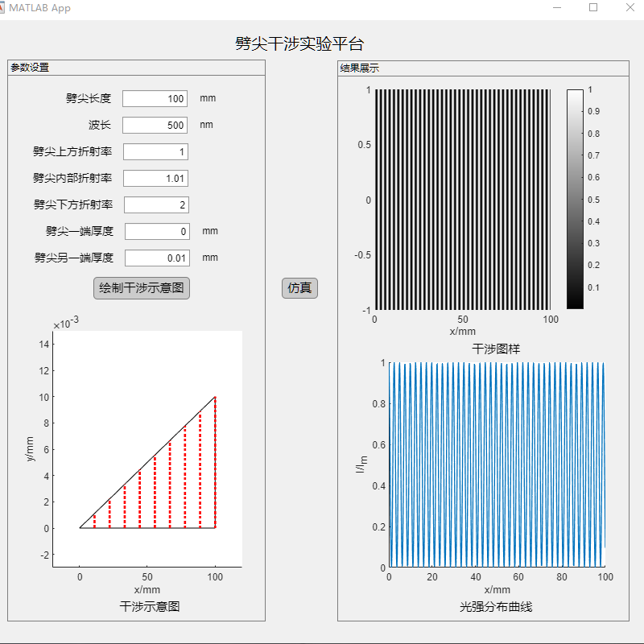
Task: Click the 绘制干涉示意图 button
Action: [x=141, y=287]
